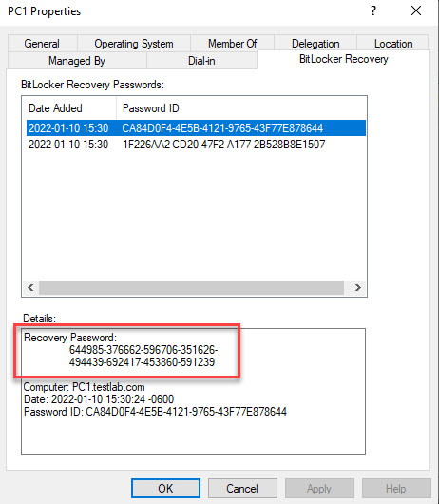
Task: Click the 'Recovery Password:' label in Details
Action: coord(70,338)
